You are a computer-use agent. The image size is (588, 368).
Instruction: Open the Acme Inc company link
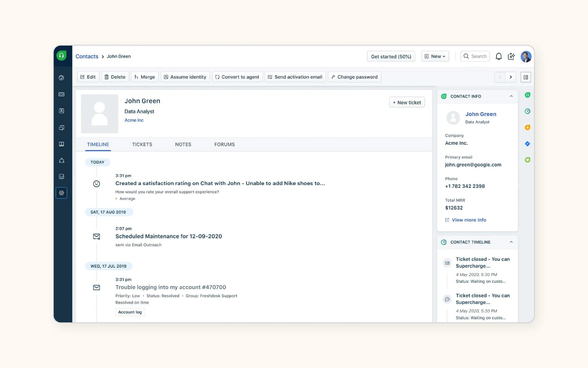tap(134, 120)
